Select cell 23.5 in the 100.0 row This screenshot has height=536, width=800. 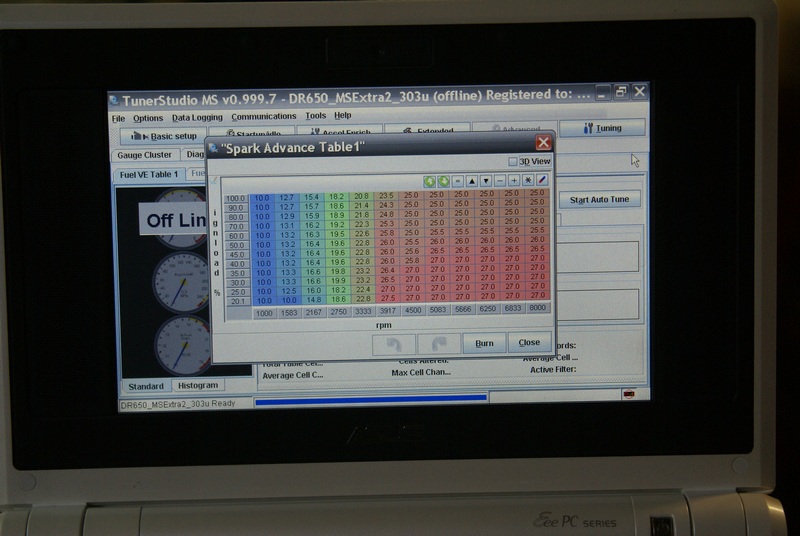[x=386, y=195]
